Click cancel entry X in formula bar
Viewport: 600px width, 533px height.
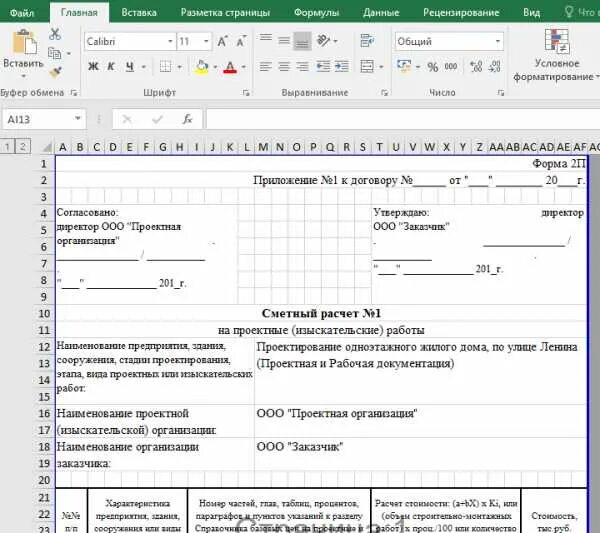click(x=127, y=119)
